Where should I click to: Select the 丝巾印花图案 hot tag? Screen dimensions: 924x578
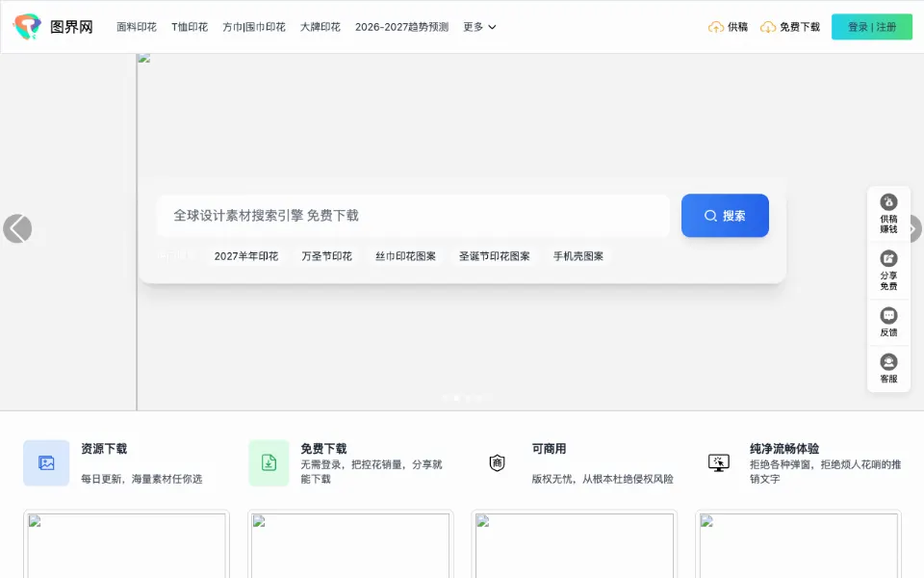click(405, 256)
